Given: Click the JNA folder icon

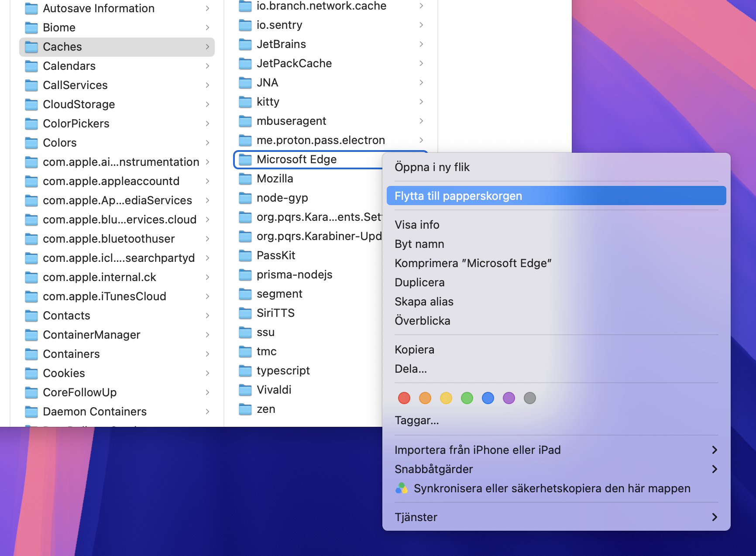Looking at the screenshot, I should click(x=245, y=82).
